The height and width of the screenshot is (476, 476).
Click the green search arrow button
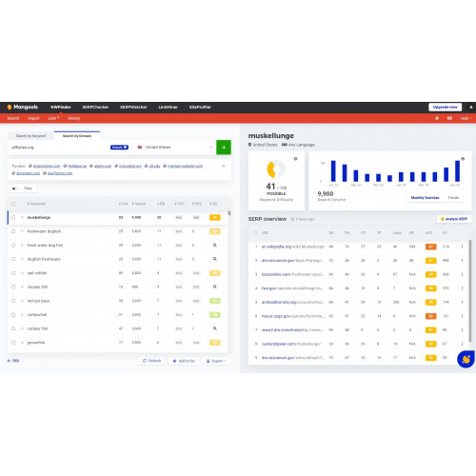[224, 148]
